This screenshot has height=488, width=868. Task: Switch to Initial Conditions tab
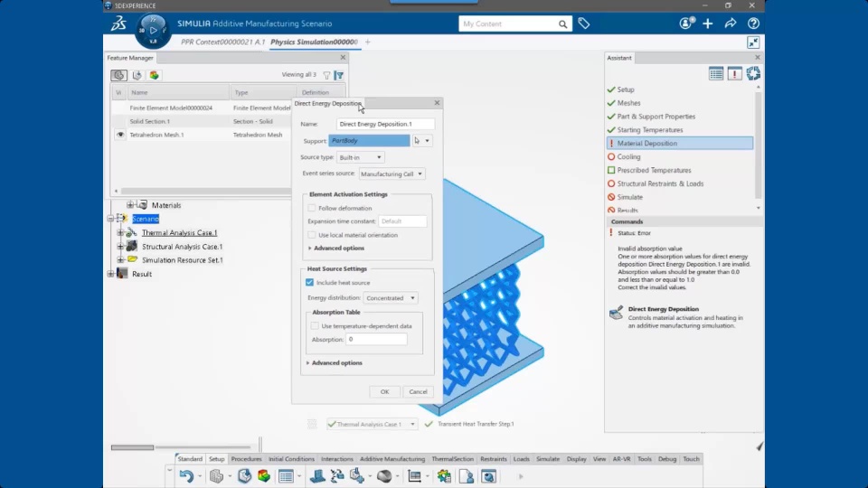point(291,459)
